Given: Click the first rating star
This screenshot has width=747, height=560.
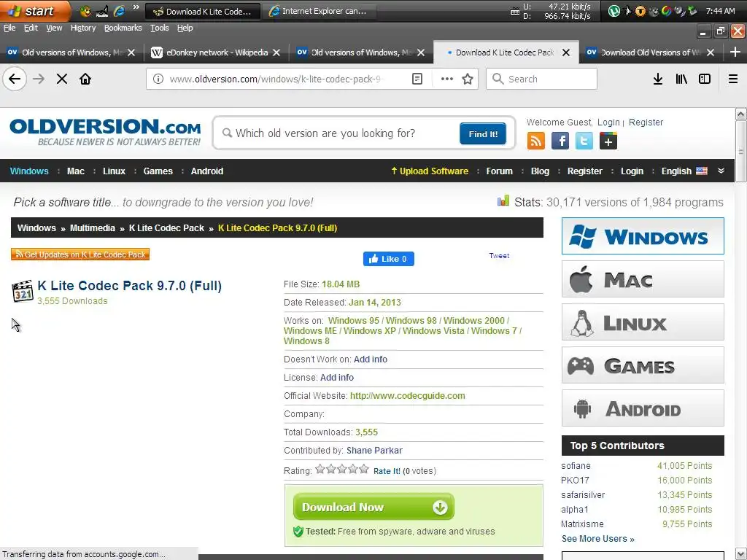Looking at the screenshot, I should tap(320, 469).
